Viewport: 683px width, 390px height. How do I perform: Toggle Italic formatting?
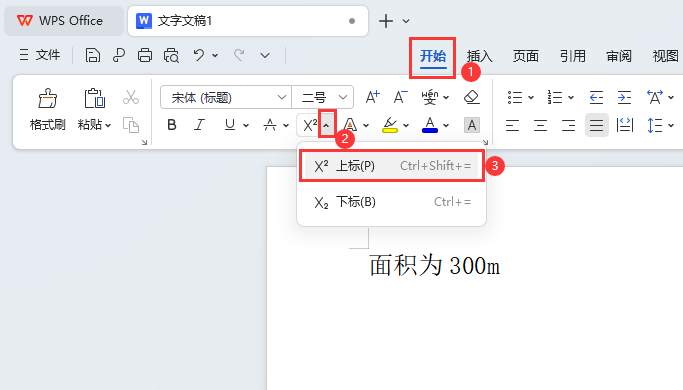coord(199,125)
